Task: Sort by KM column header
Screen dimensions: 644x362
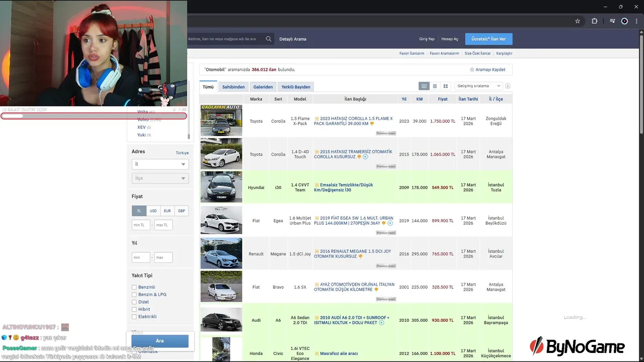Action: [420, 99]
